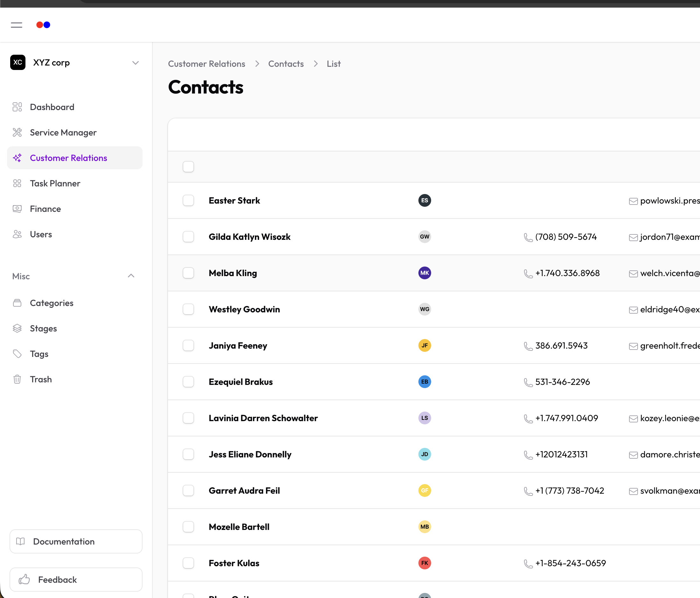Click the Dashboard grid icon
This screenshot has height=598, width=700.
pyautogui.click(x=17, y=107)
